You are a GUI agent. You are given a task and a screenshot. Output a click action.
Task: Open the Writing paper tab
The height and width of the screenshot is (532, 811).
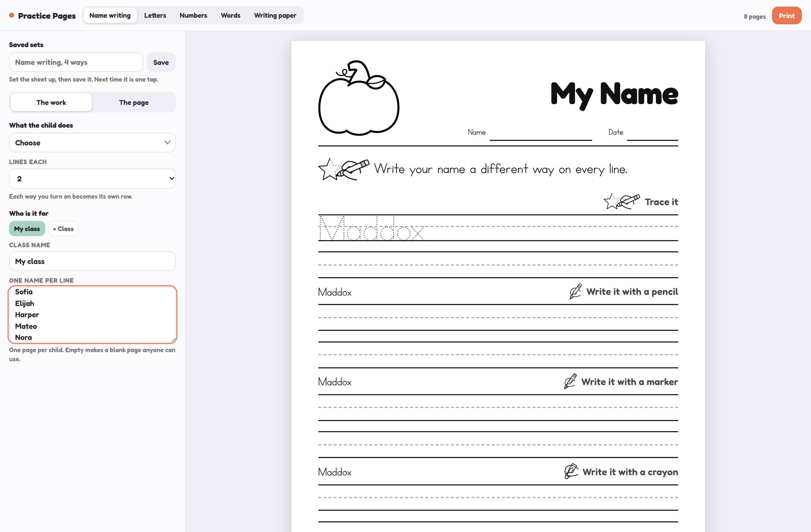275,16
